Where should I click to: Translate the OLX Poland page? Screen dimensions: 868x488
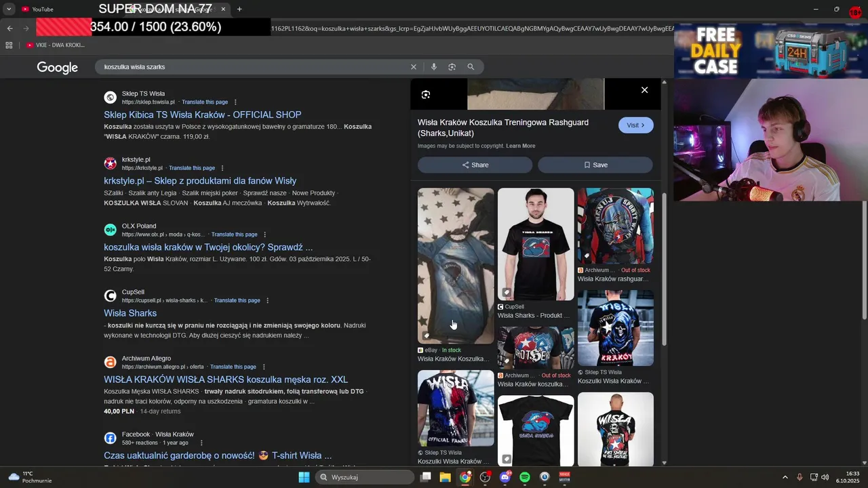[x=234, y=235]
